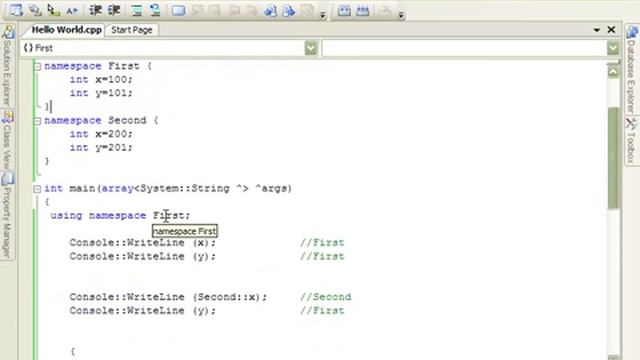Click the first icon of the second toolbar

(344, 10)
